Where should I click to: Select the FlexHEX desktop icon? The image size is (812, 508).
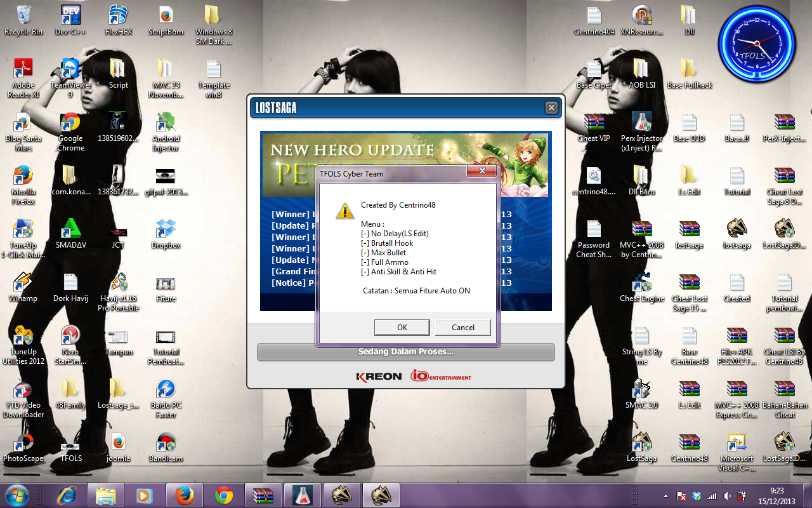click(118, 20)
